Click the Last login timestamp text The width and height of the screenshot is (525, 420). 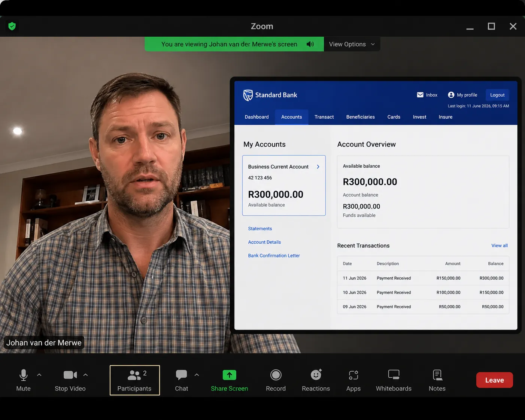coord(478,106)
